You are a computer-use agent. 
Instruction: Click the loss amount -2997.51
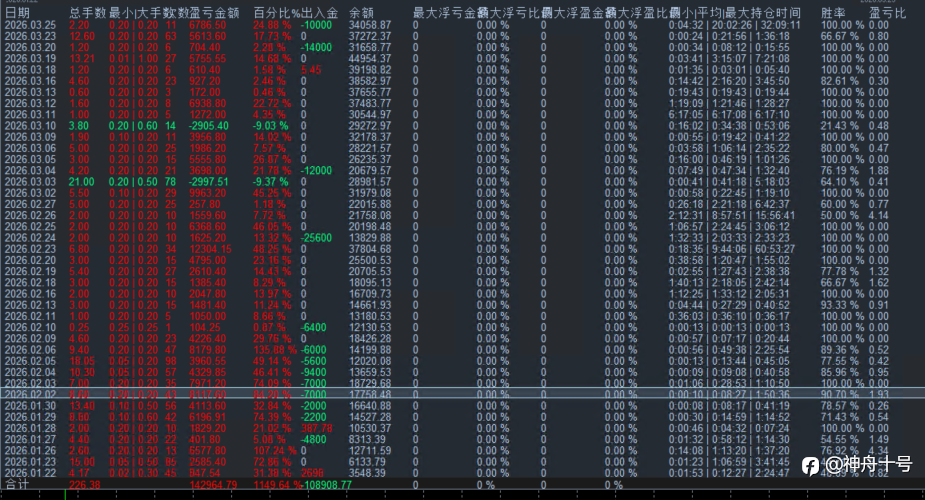pyautogui.click(x=209, y=182)
